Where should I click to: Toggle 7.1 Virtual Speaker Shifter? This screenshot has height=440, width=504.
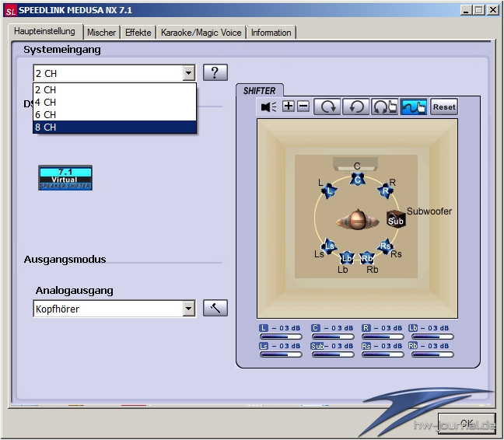[x=65, y=177]
